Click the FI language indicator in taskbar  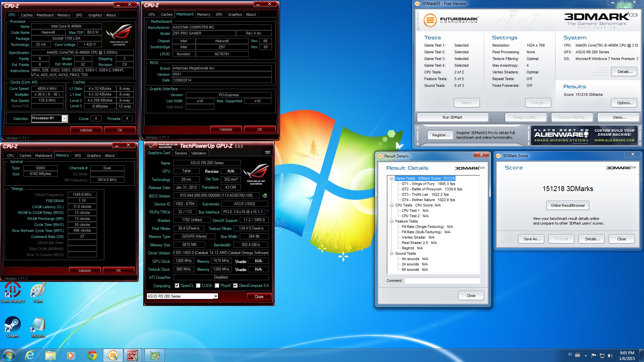click(x=570, y=355)
